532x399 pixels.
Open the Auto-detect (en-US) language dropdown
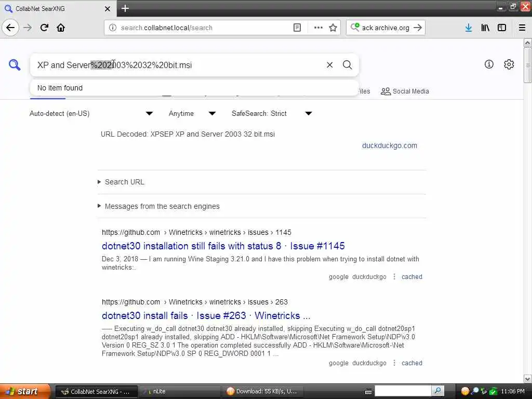coord(91,113)
